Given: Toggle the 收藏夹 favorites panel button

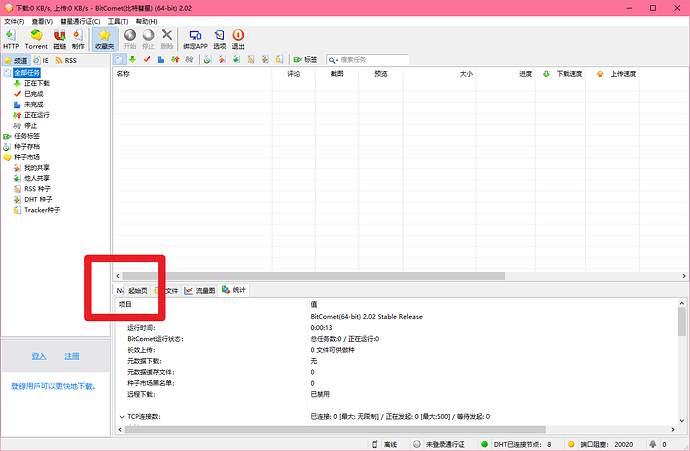Looking at the screenshot, I should click(104, 39).
